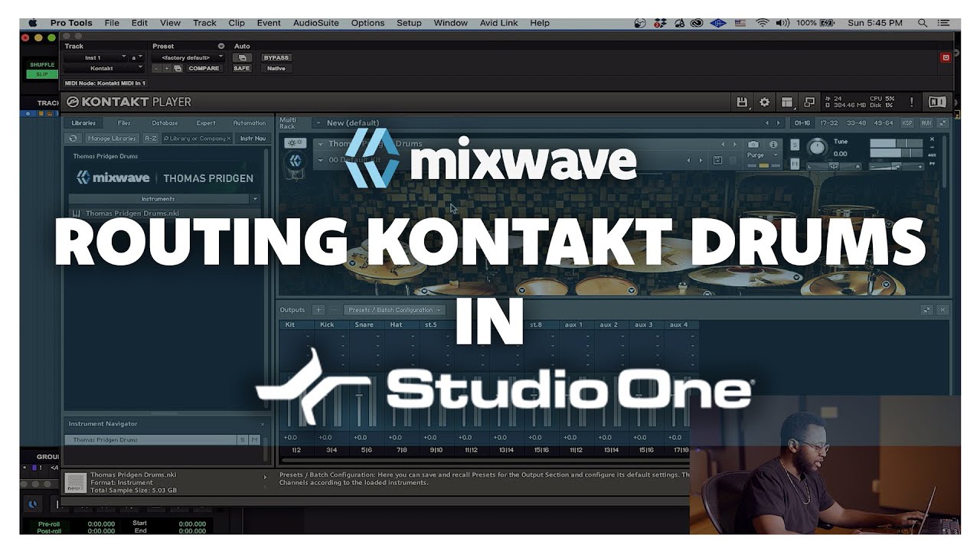Select the SLIP edit mode
This screenshot has width=980, height=551.
pos(42,74)
